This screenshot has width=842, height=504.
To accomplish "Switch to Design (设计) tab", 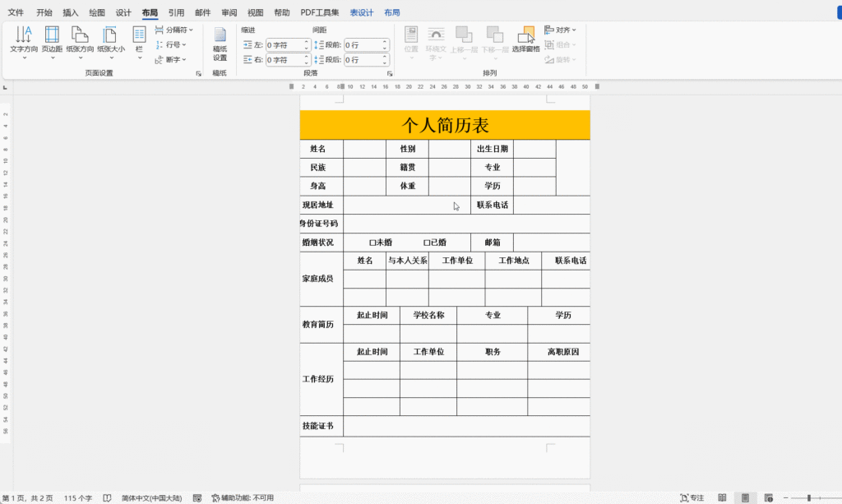I will click(123, 12).
